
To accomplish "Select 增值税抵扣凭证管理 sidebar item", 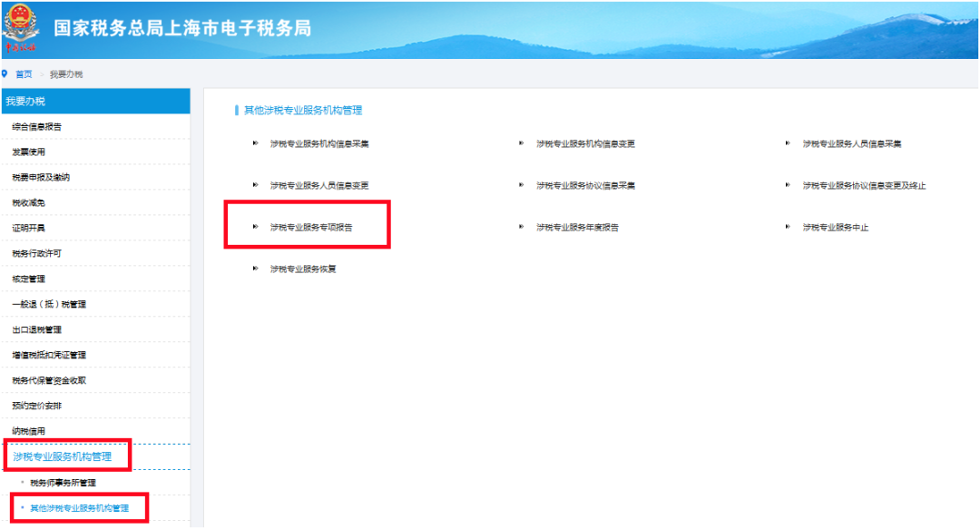I will coord(95,355).
